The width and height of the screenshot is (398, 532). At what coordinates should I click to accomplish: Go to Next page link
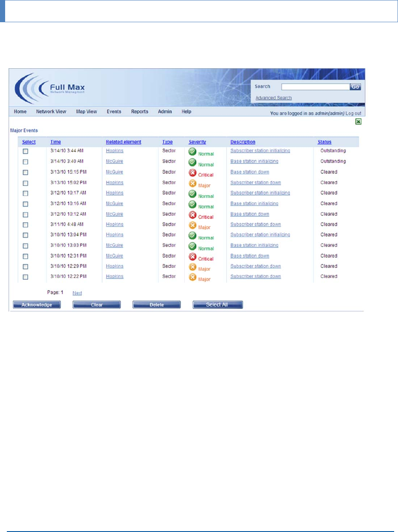coord(77,293)
